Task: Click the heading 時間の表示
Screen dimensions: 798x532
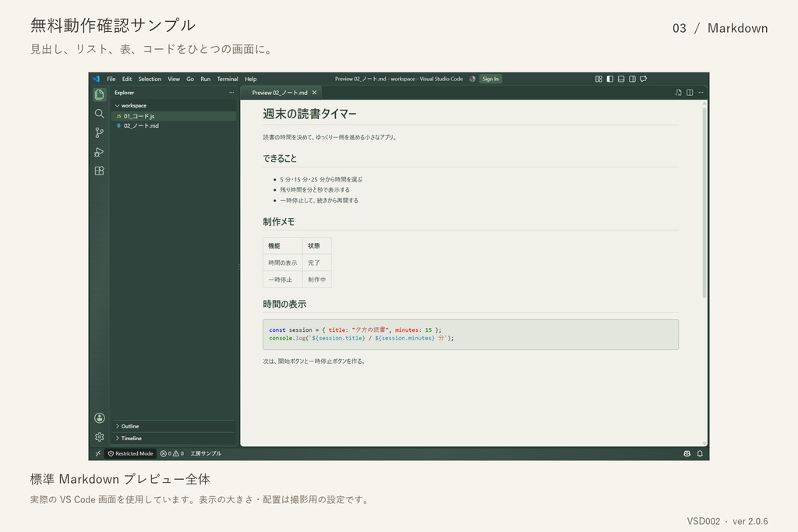Action: pos(284,304)
